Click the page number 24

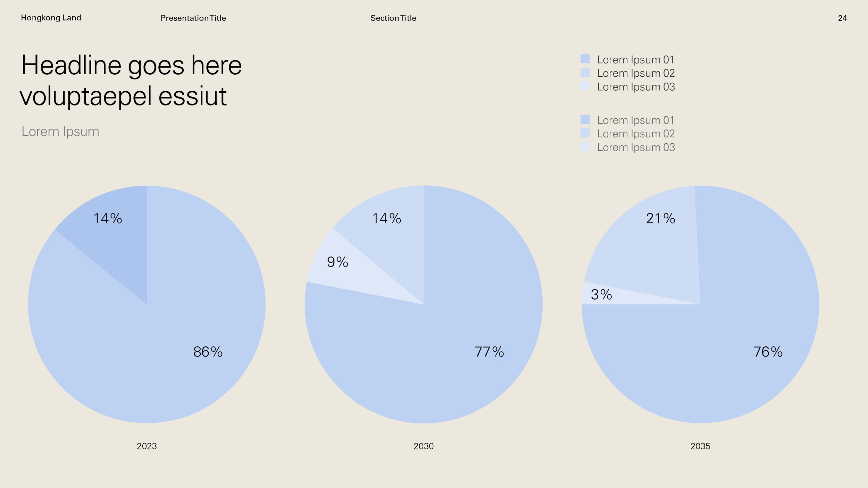842,18
